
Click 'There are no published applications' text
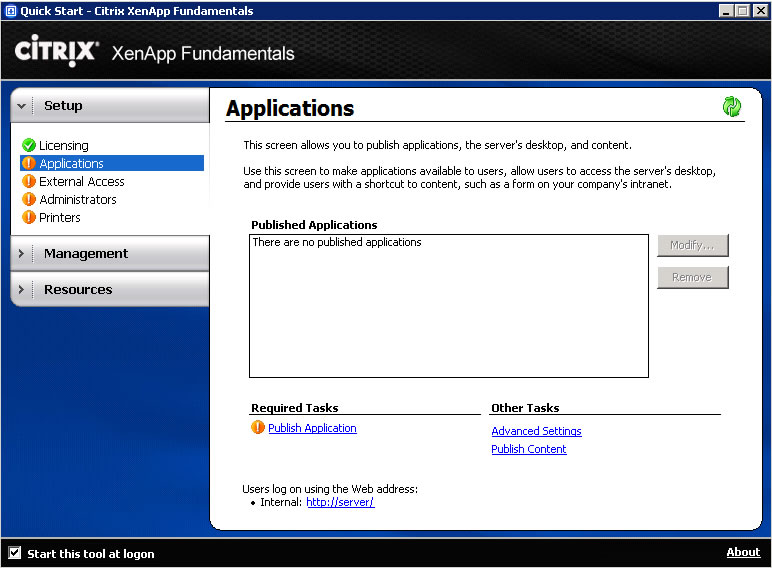337,242
